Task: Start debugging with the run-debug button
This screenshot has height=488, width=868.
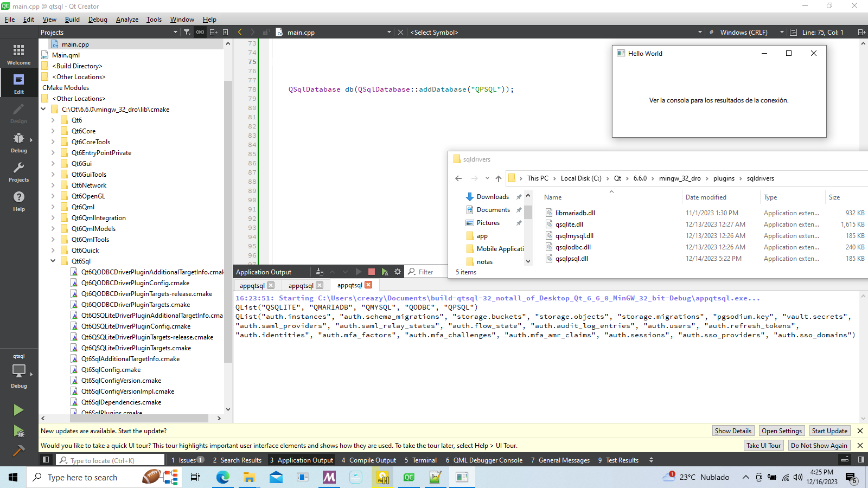Action: pos(18,431)
